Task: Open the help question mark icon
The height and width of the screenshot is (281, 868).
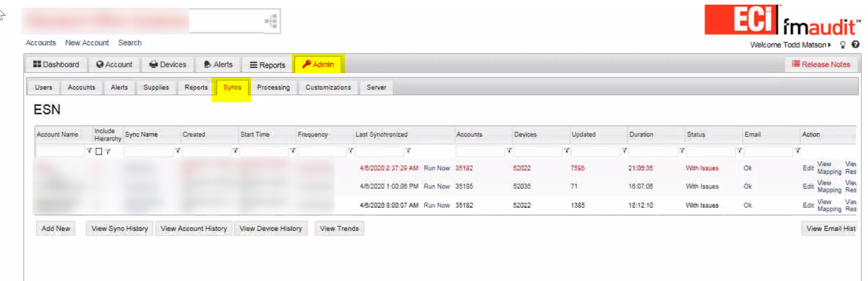Action: click(x=855, y=45)
